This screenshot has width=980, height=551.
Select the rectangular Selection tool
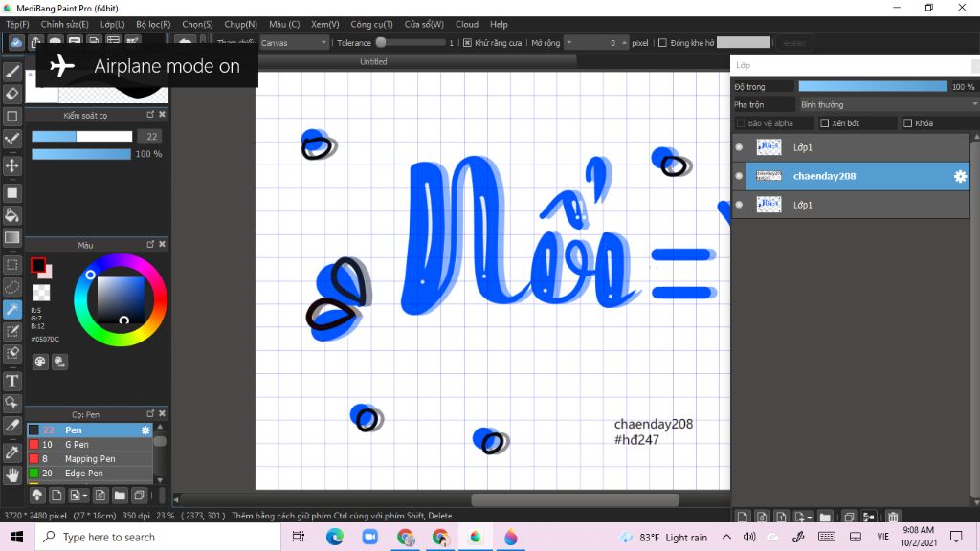11,265
